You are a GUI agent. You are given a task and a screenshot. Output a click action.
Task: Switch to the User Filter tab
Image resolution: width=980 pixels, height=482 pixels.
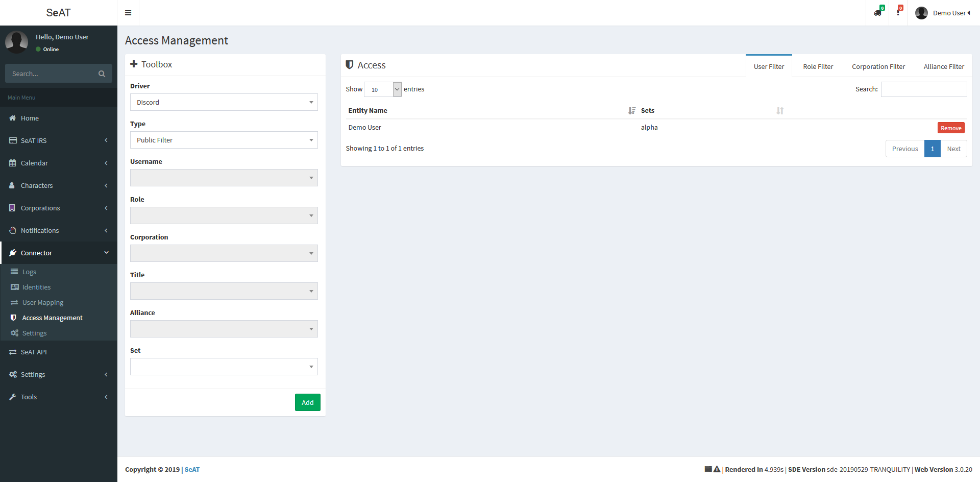(x=769, y=66)
